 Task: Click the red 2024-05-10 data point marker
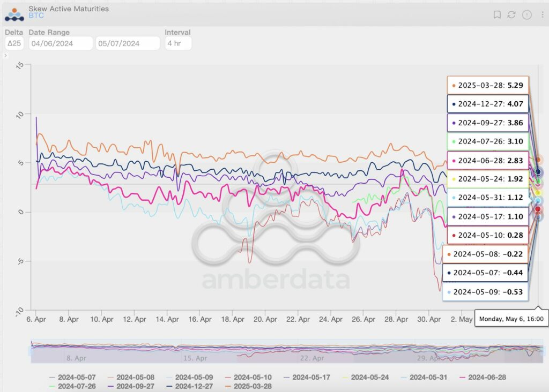point(538,209)
